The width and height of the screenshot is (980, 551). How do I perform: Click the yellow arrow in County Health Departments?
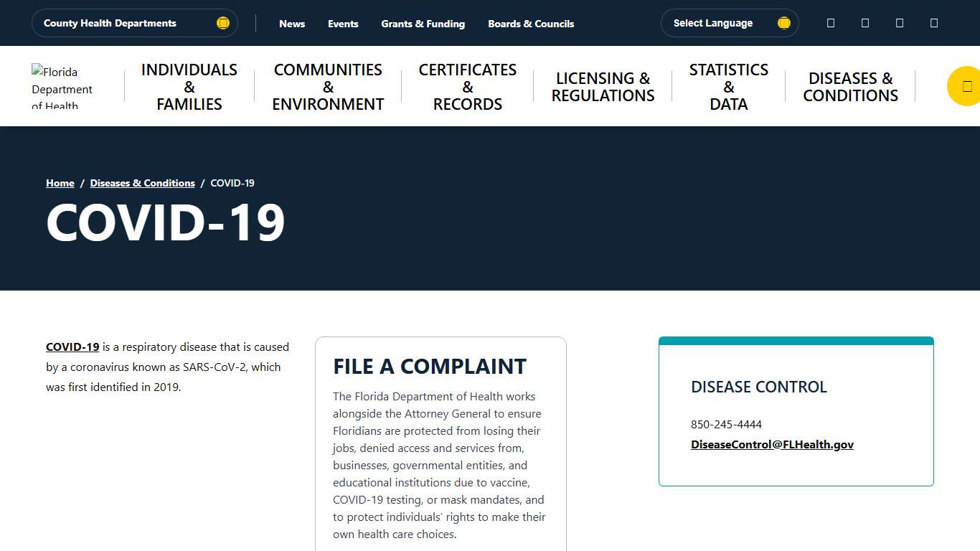pos(223,23)
